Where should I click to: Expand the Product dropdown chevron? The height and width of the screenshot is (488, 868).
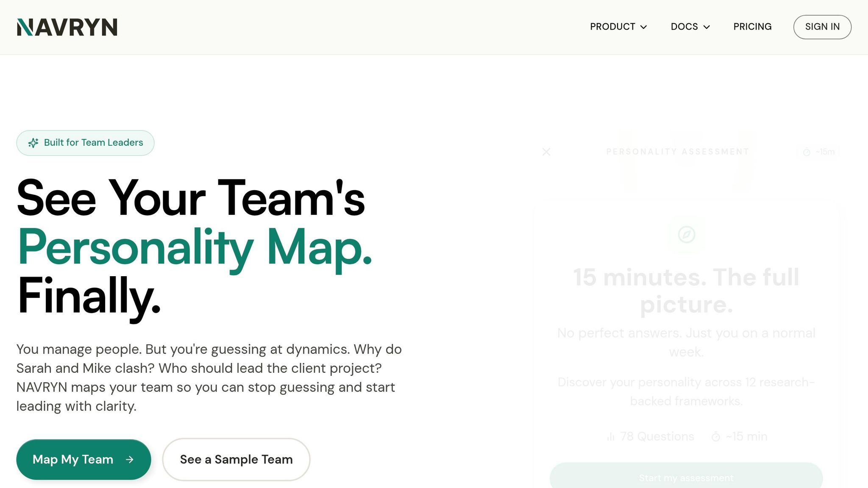643,27
